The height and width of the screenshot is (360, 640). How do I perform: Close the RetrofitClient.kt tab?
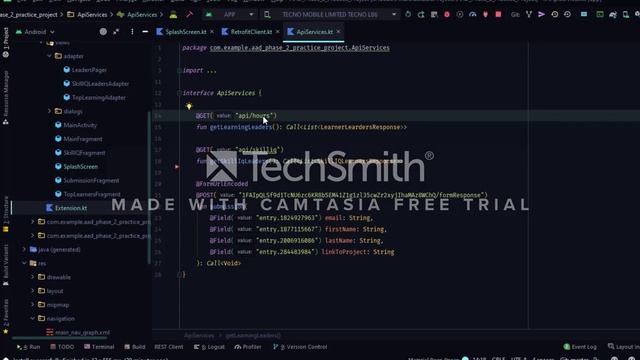pyautogui.click(x=278, y=32)
